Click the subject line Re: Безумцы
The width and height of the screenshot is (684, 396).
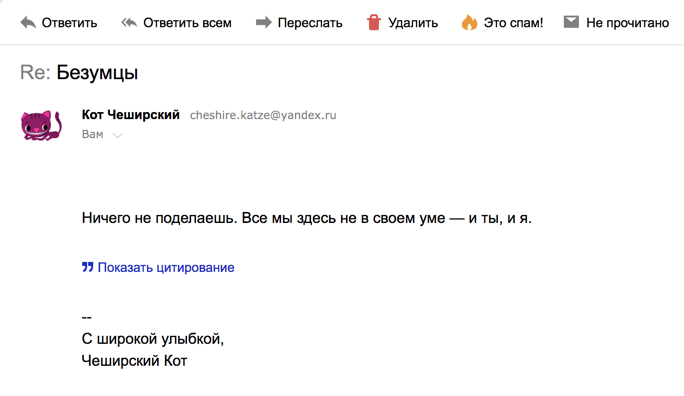point(79,72)
